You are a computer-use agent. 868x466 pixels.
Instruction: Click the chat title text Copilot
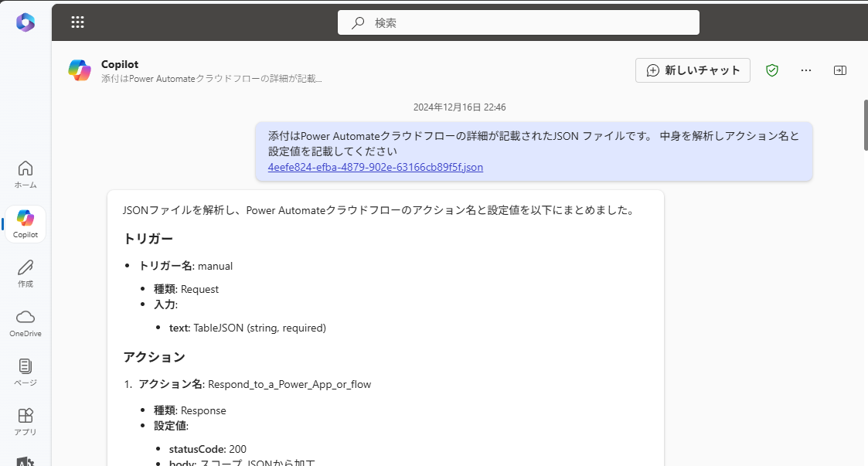[x=120, y=64]
